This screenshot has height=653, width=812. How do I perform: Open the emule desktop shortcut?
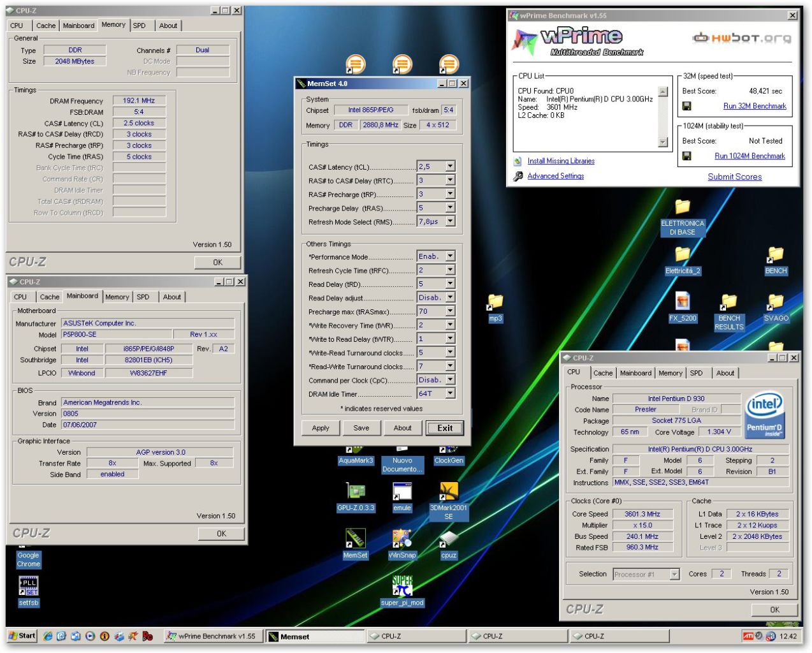point(402,497)
